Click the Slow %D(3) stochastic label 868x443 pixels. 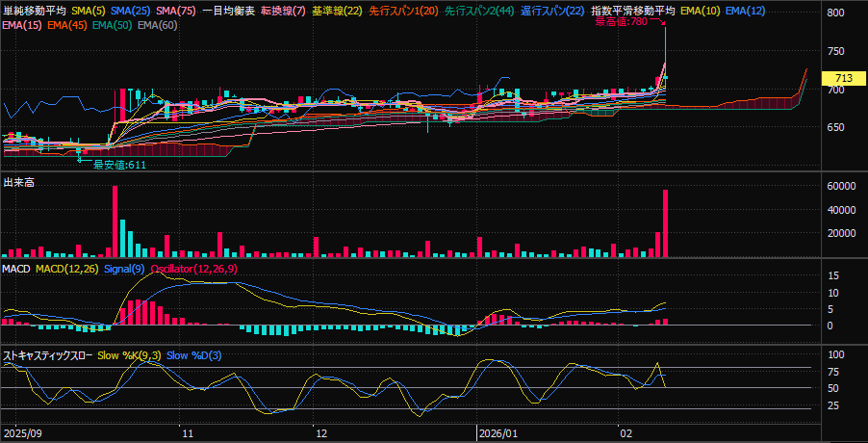pos(193,355)
